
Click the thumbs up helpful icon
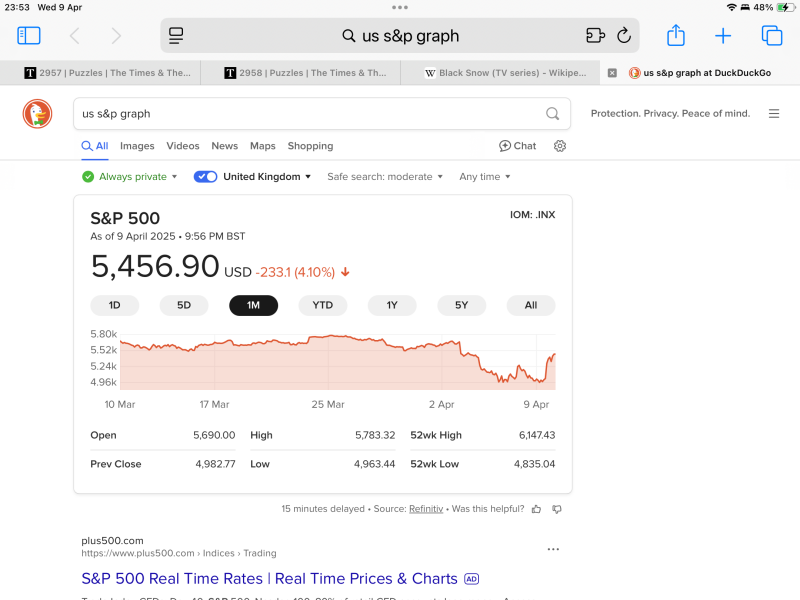point(536,509)
